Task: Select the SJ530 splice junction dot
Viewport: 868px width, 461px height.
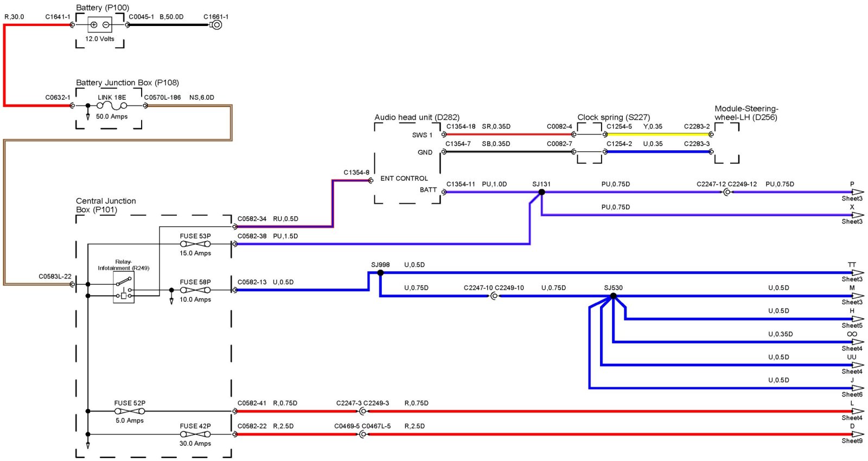Action: click(x=613, y=296)
